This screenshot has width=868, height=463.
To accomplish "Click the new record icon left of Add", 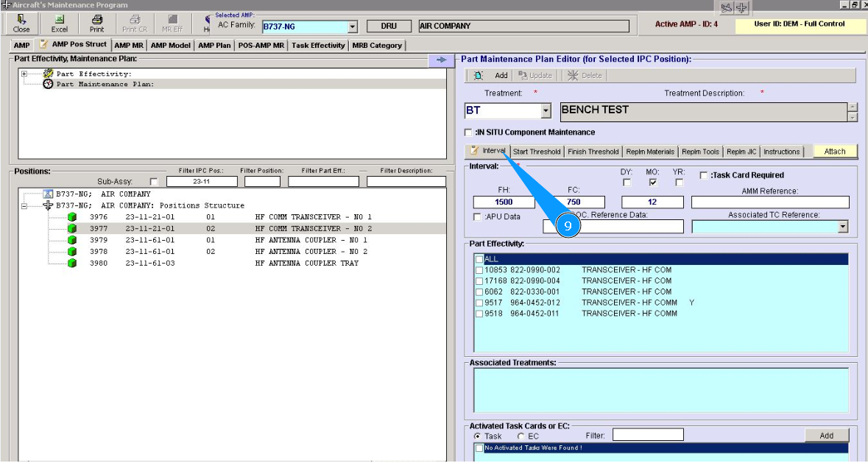I will pyautogui.click(x=479, y=75).
